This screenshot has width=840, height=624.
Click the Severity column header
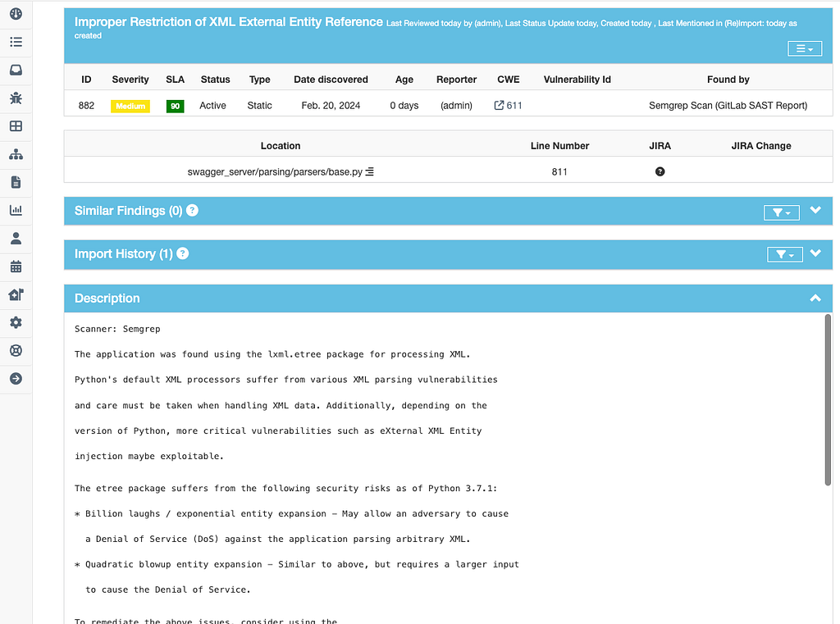[x=130, y=80]
